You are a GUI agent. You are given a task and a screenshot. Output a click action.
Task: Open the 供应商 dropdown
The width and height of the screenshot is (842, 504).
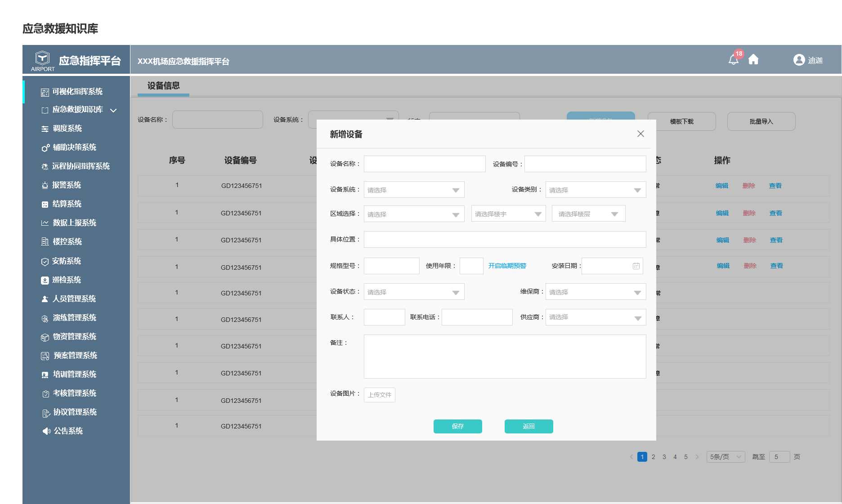596,317
